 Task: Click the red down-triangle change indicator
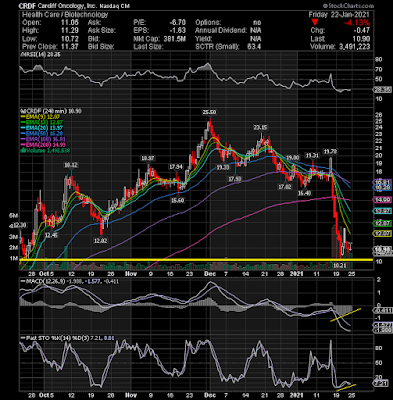tap(316, 23)
